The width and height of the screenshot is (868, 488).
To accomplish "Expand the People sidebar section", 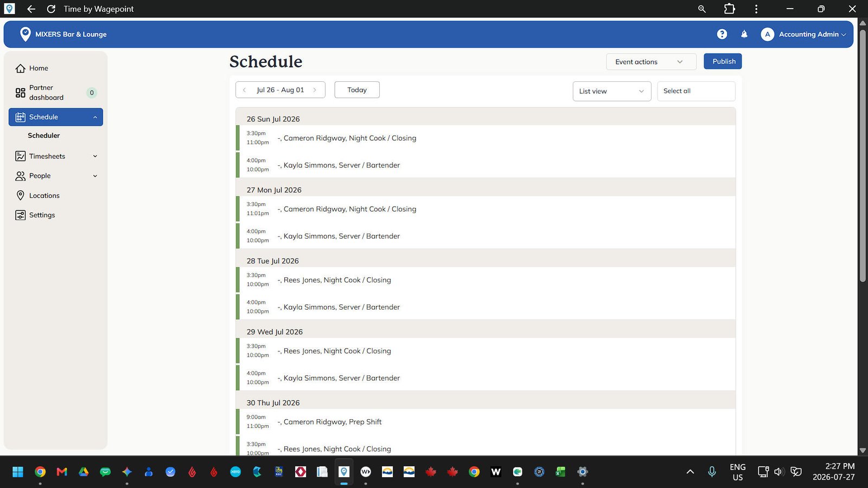I will (95, 176).
